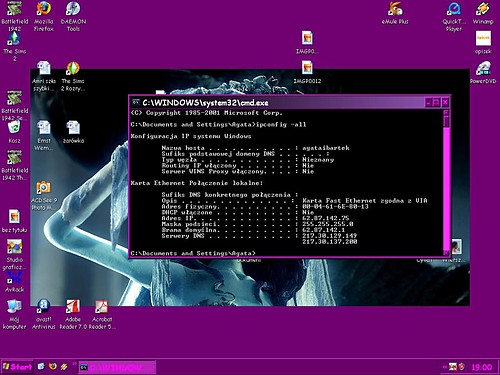
Task: Minimize the cmd.exe window
Action: (428, 102)
